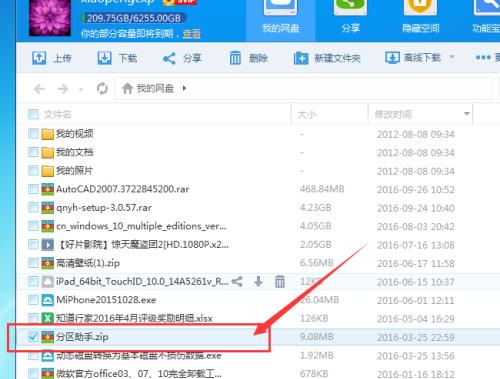The image size is (500, 379).
Task: Select 知道行家2016年4月评级奖励明细.xlsx file name
Action: click(x=134, y=318)
